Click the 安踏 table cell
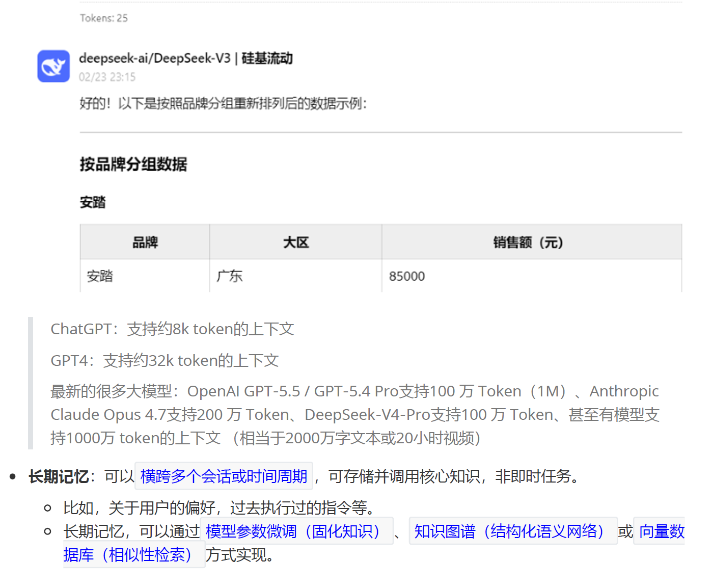 coord(145,276)
